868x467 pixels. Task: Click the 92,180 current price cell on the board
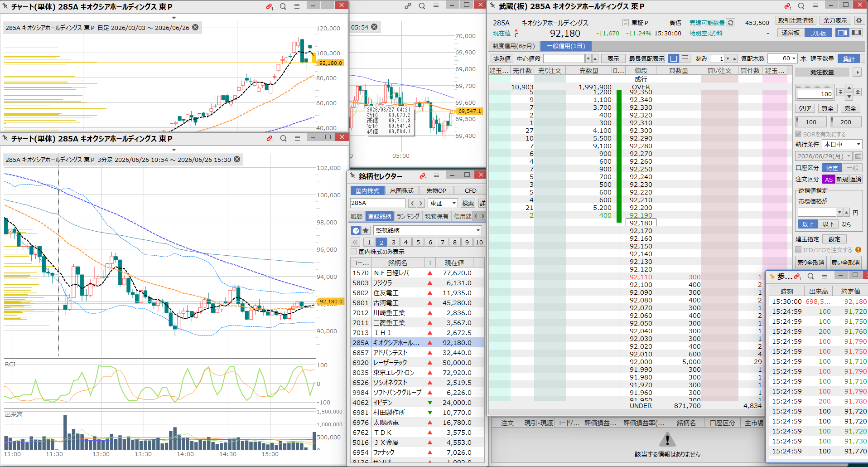[x=641, y=223]
